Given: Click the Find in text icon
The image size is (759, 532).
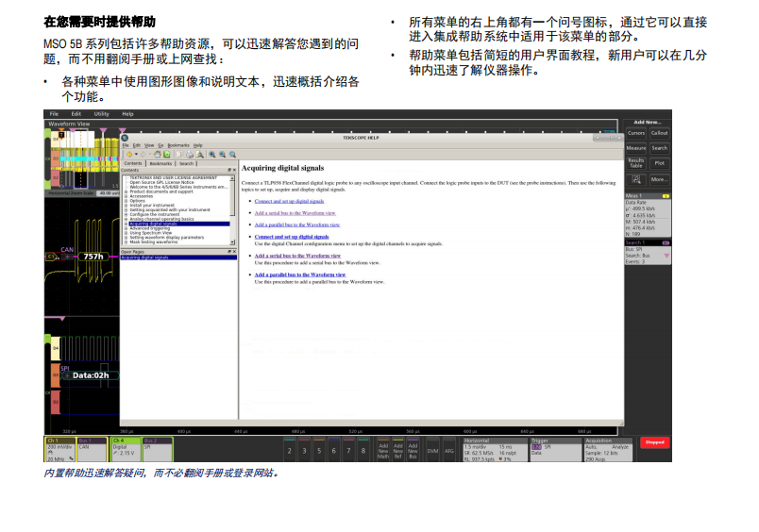Looking at the screenshot, I should (199, 155).
